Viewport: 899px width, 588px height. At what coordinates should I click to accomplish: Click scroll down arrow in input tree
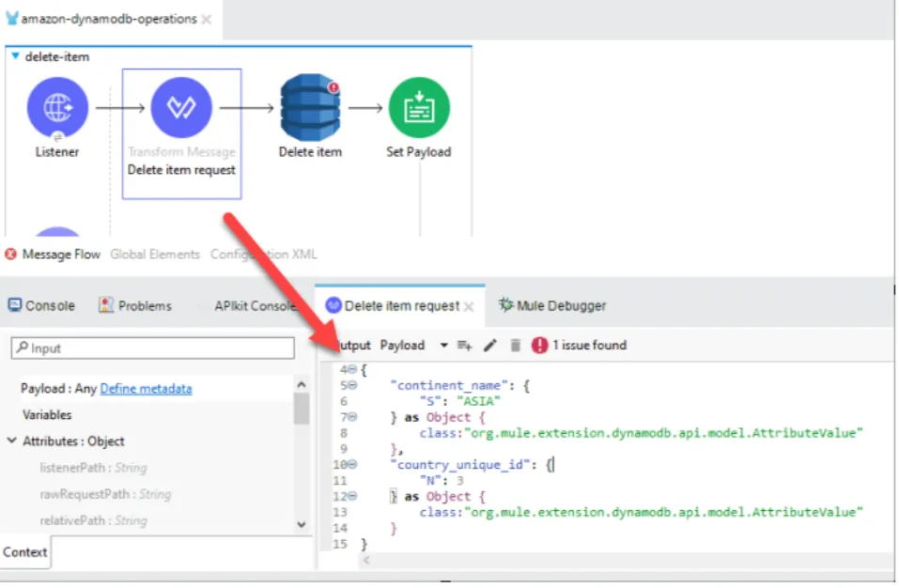click(x=302, y=524)
